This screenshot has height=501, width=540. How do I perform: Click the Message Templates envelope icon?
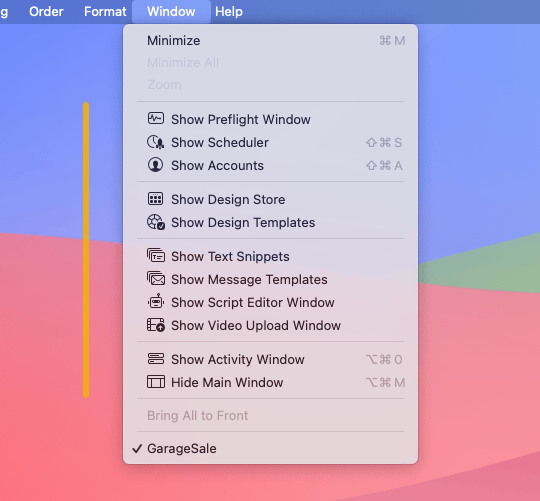[156, 279]
